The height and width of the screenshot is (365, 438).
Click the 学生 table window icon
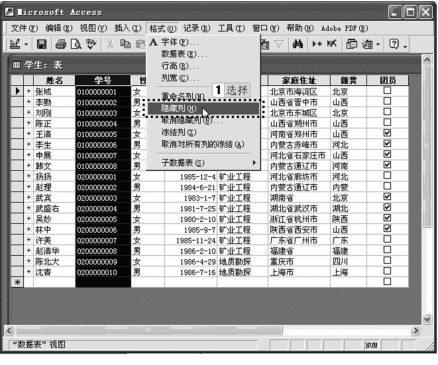tap(16, 65)
